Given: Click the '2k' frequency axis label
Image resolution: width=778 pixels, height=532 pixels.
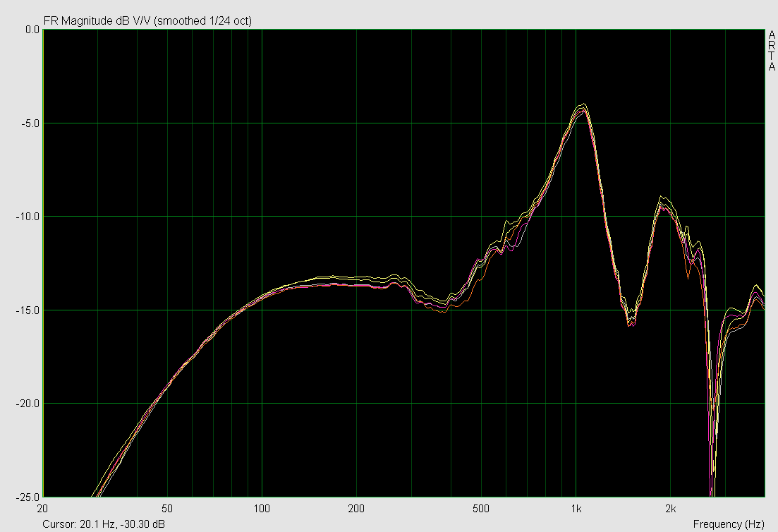Looking at the screenshot, I should pyautogui.click(x=670, y=509).
